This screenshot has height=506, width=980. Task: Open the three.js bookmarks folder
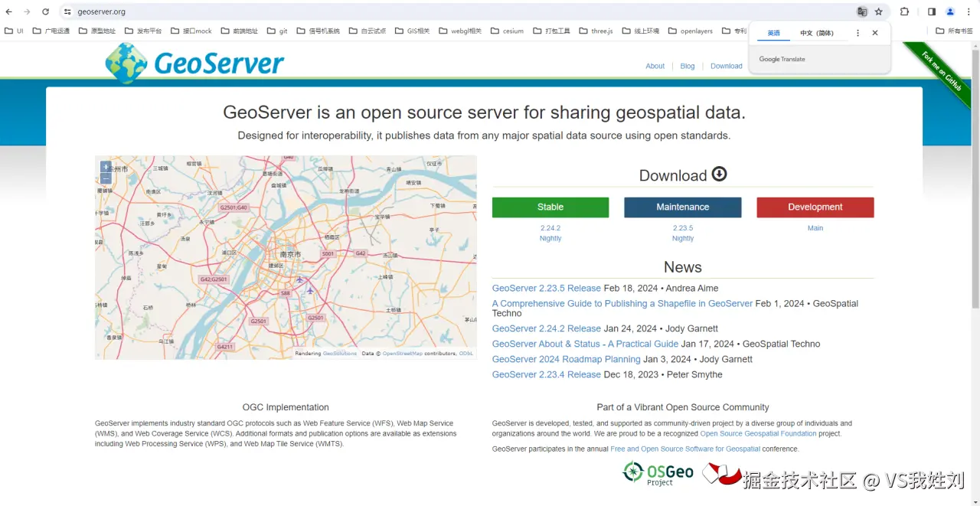(x=596, y=31)
